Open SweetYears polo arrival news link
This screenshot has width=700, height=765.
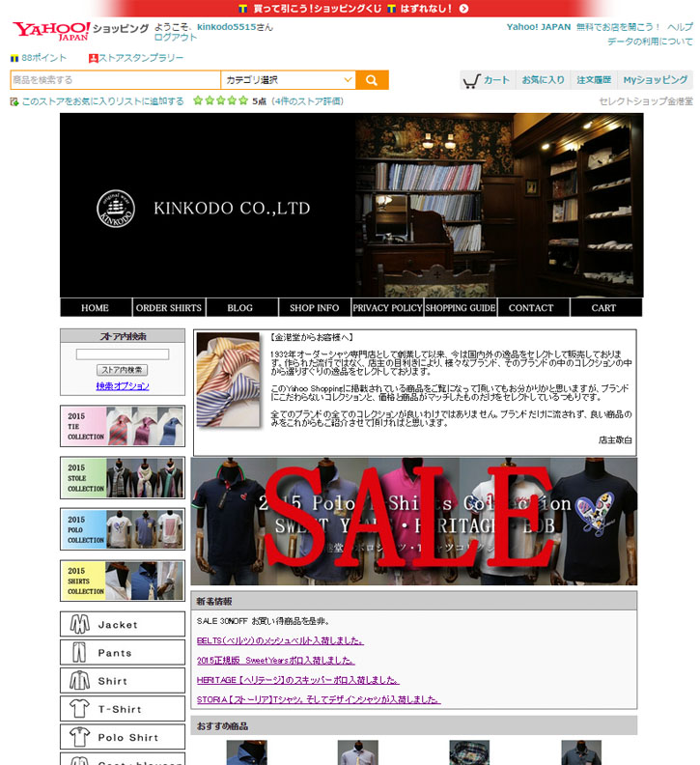click(x=275, y=660)
